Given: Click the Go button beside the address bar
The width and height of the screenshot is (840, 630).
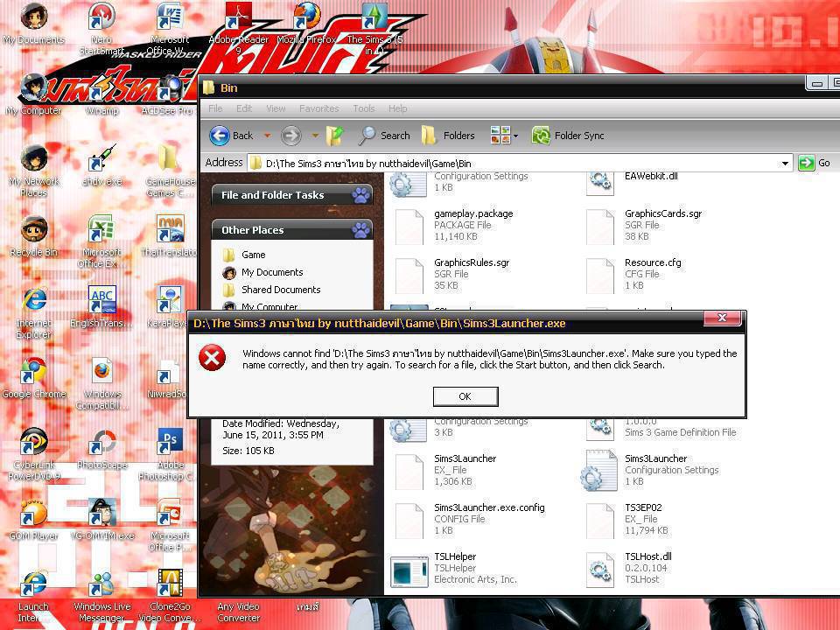Looking at the screenshot, I should coord(814,163).
